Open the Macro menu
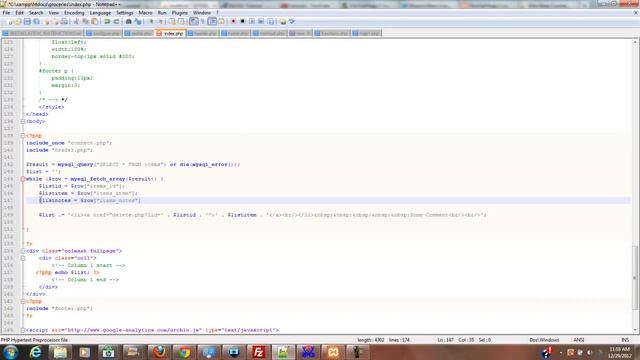 tap(145, 13)
